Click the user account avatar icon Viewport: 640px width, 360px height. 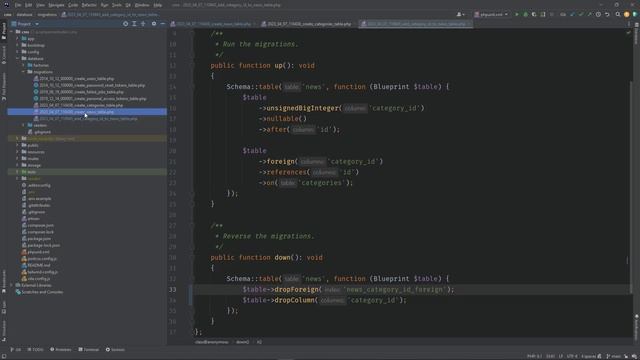tap(460, 14)
